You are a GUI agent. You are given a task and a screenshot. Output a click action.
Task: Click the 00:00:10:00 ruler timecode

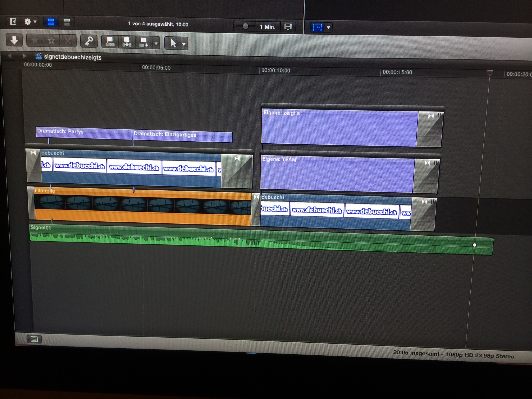pos(276,70)
